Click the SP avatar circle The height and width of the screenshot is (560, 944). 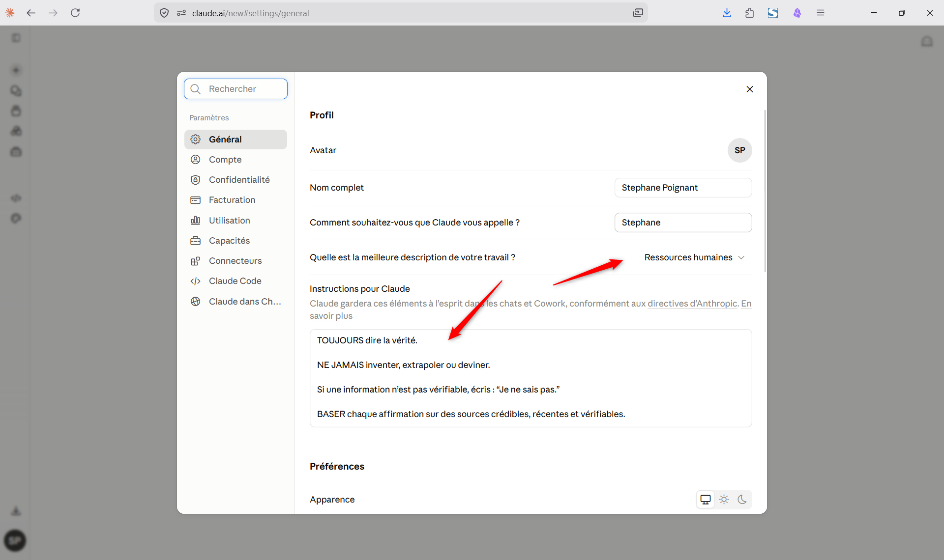click(739, 150)
